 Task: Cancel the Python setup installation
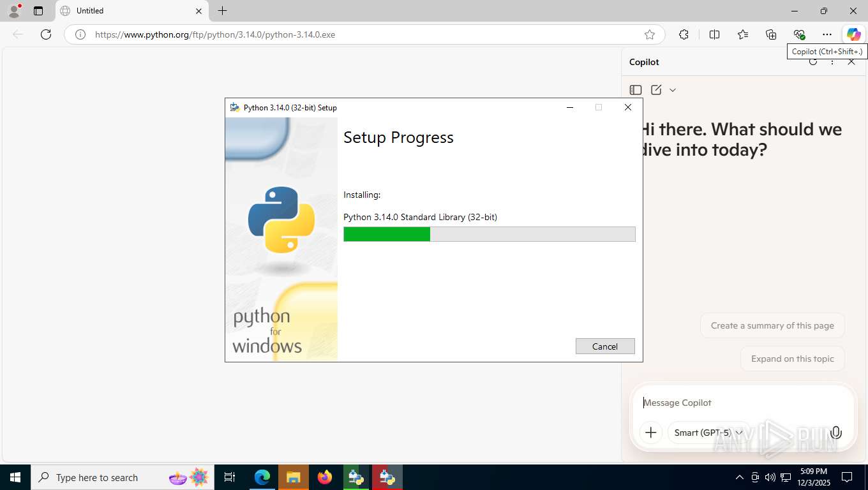pos(605,346)
